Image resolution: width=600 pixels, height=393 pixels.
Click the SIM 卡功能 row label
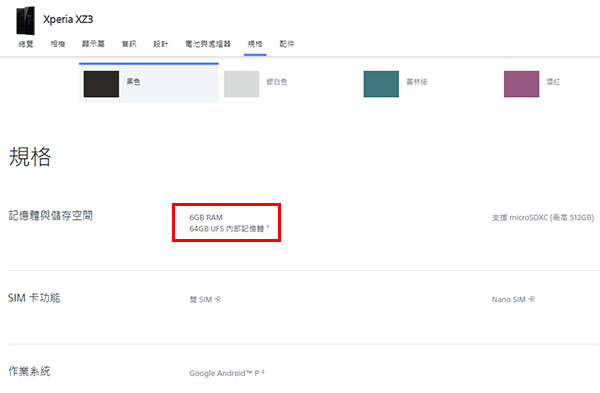pos(34,298)
